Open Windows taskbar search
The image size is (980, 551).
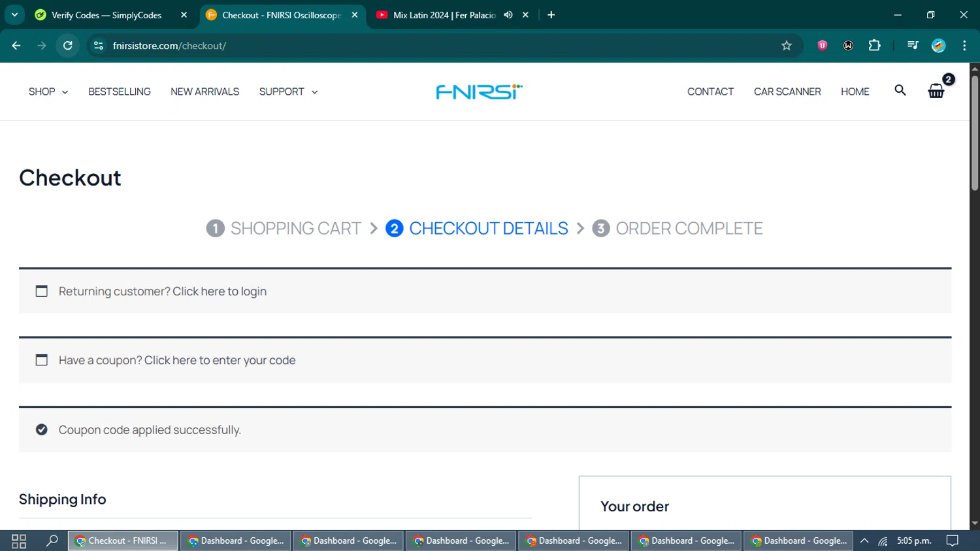[x=52, y=541]
